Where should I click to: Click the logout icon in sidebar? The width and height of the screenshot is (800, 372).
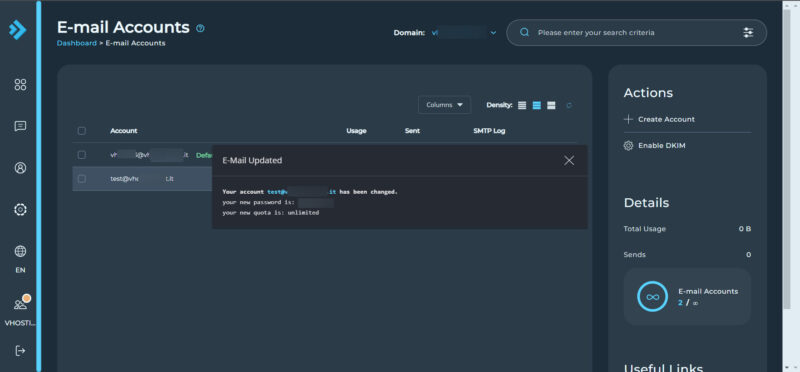(20, 351)
